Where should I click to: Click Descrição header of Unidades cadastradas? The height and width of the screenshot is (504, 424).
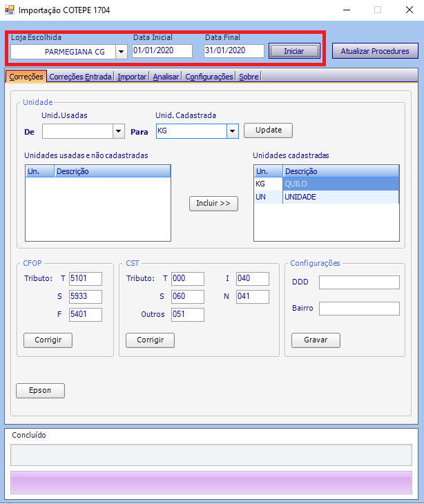(x=341, y=171)
